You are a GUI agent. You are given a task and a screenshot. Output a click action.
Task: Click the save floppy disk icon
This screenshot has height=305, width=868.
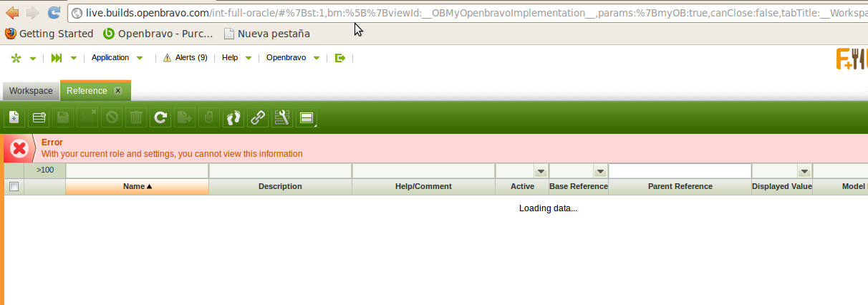pos(63,117)
